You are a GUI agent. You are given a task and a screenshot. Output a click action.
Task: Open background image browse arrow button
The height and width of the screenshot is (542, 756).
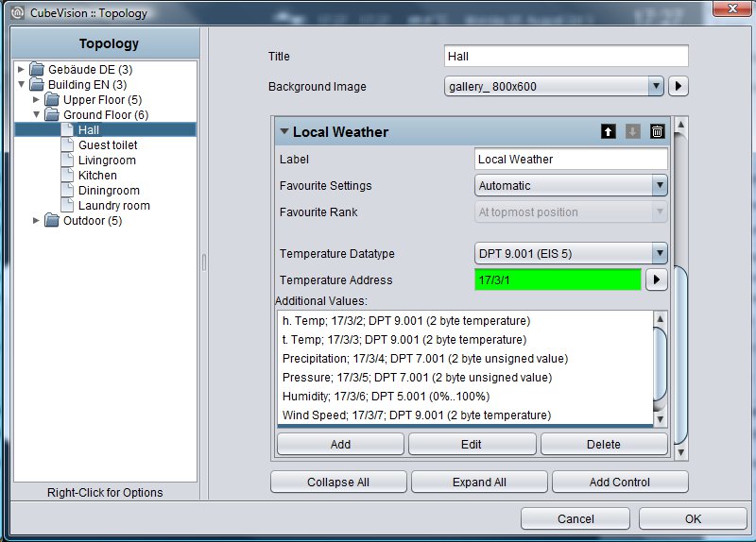tap(678, 87)
